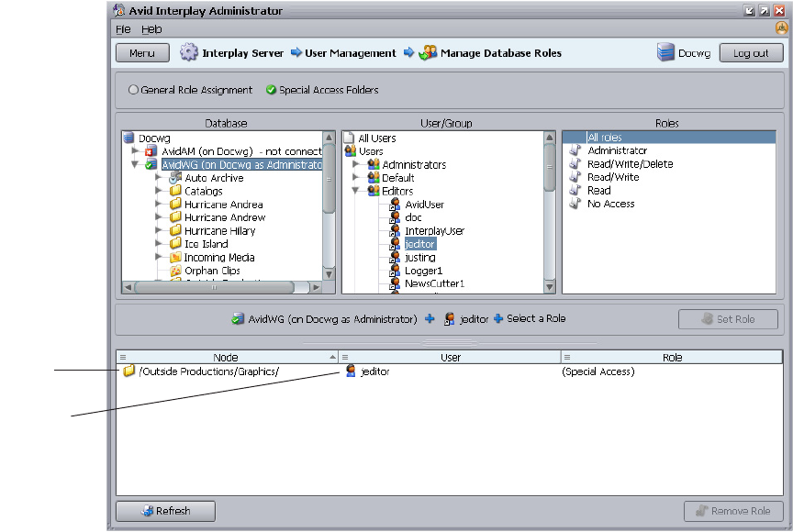793x532 pixels.
Task: Expand the Default group
Action: 356,177
